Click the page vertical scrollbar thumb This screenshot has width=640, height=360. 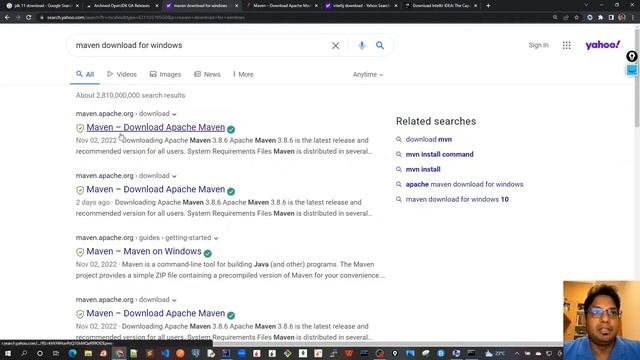[x=637, y=78]
